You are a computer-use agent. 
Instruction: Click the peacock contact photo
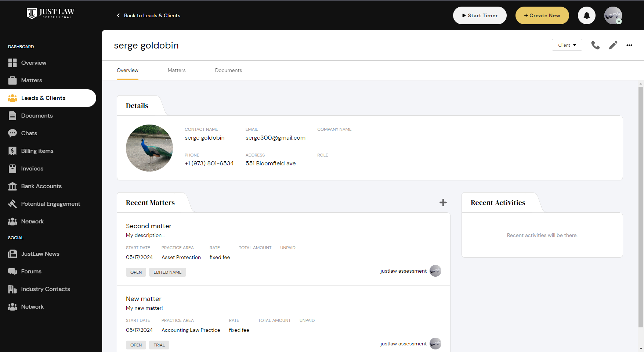[x=149, y=148]
